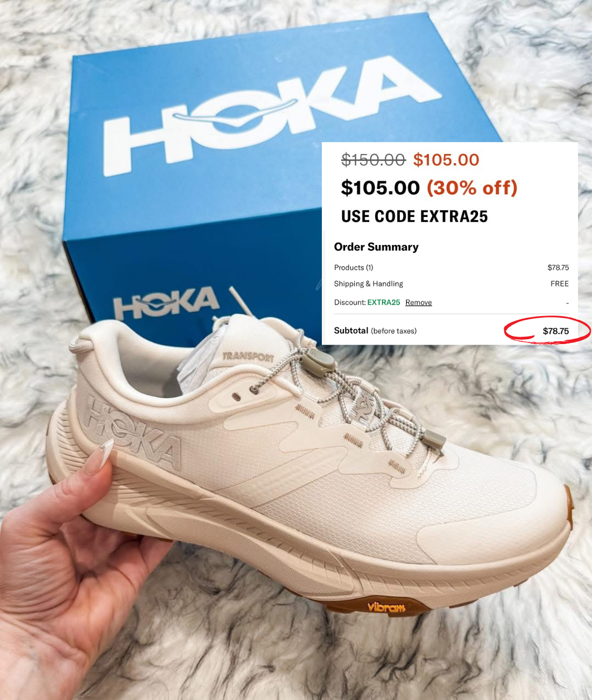Click the FREE shipping value
This screenshot has height=700, width=592.
[560, 284]
